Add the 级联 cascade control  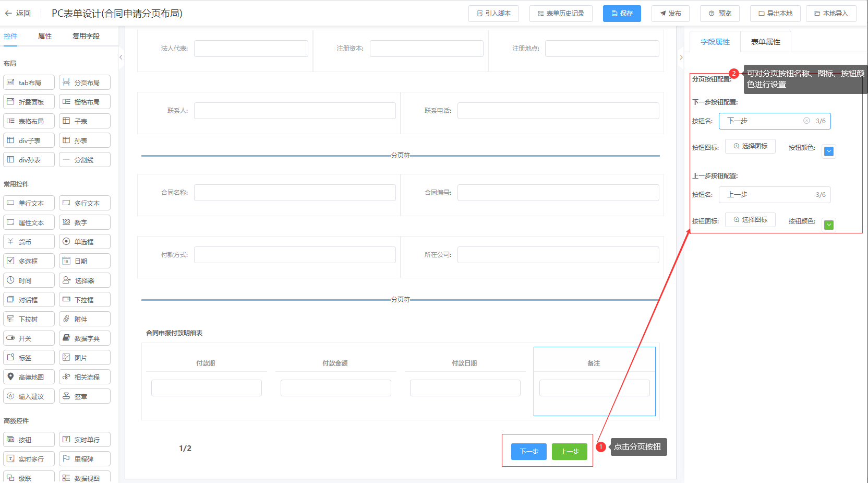click(29, 477)
